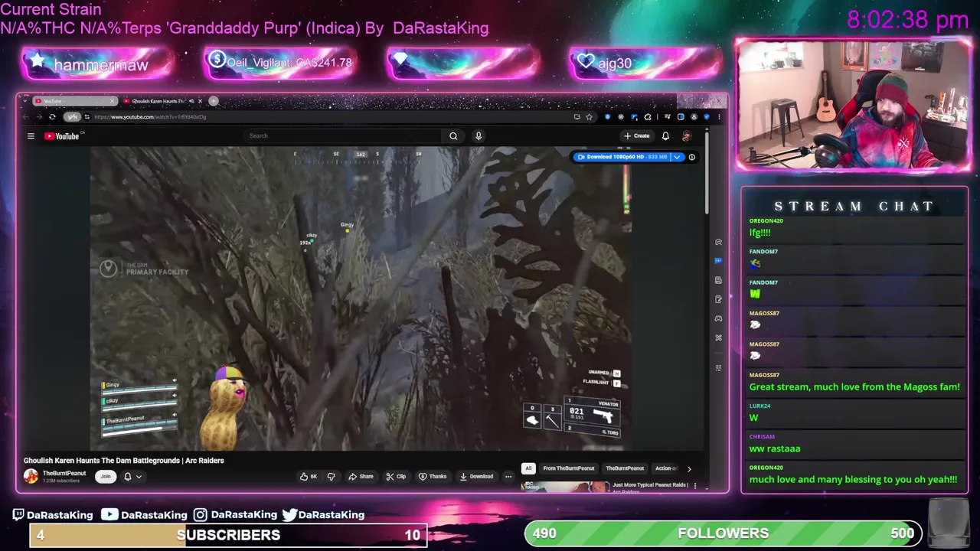
Task: Click the browser URL address bar
Action: 329,117
